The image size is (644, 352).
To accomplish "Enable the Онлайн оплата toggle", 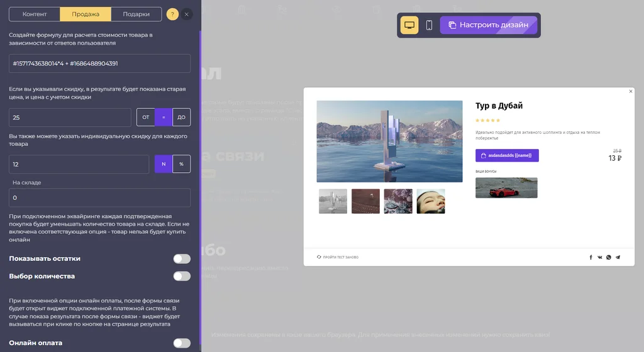I will pos(182,343).
